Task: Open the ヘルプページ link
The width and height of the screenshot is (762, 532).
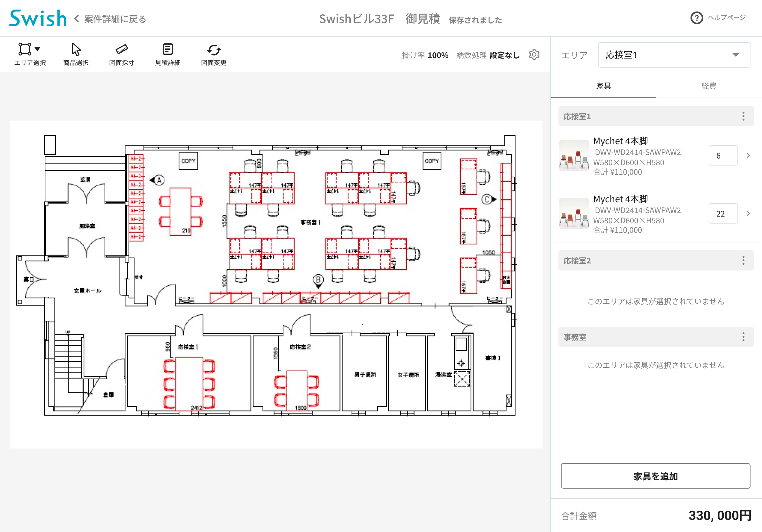Action: (727, 18)
